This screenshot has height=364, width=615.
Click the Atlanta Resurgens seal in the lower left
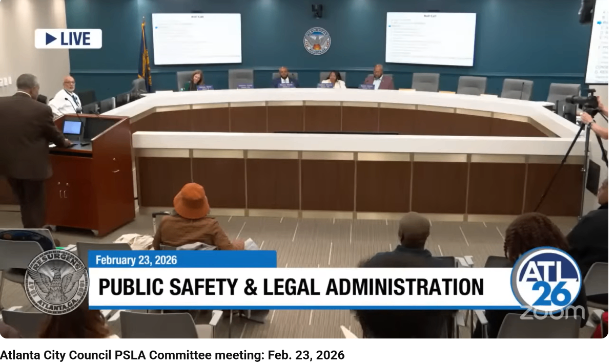(56, 282)
